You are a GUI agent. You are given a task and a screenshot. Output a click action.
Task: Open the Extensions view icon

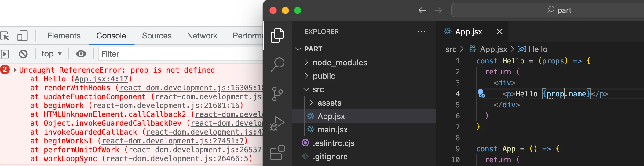[277, 153]
